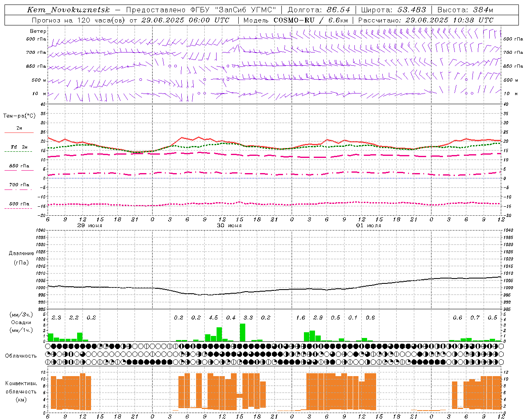Click the red 2м temperature legend line
Screen dimensions: 525x420
(19, 132)
